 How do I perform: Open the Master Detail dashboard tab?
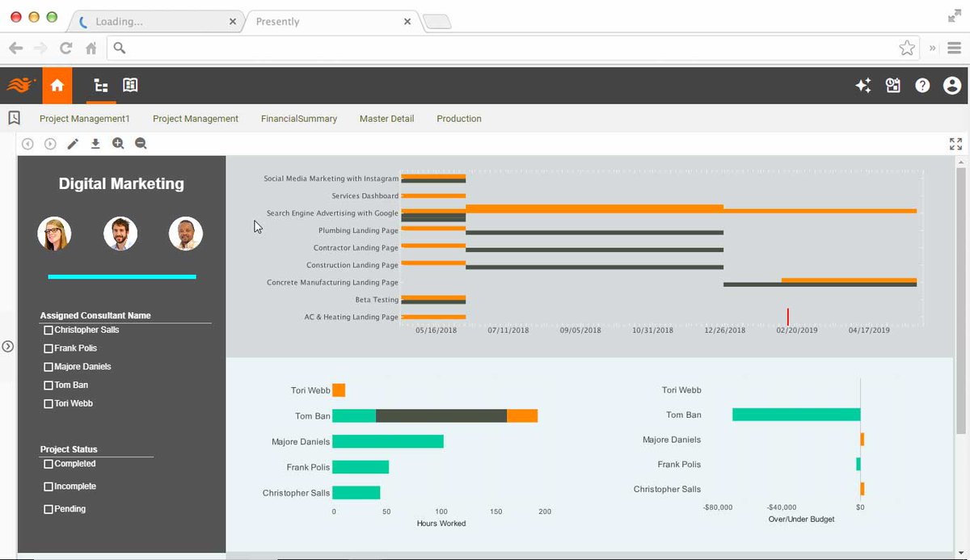386,118
